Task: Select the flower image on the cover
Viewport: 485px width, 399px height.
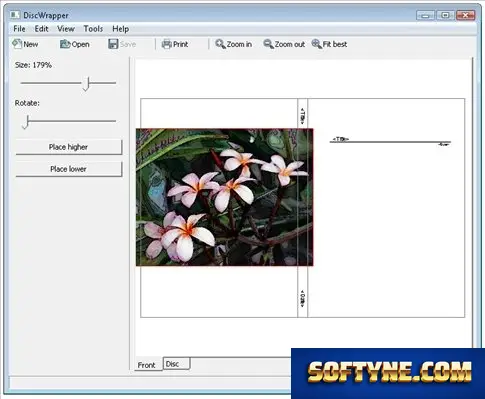Action: (224, 197)
